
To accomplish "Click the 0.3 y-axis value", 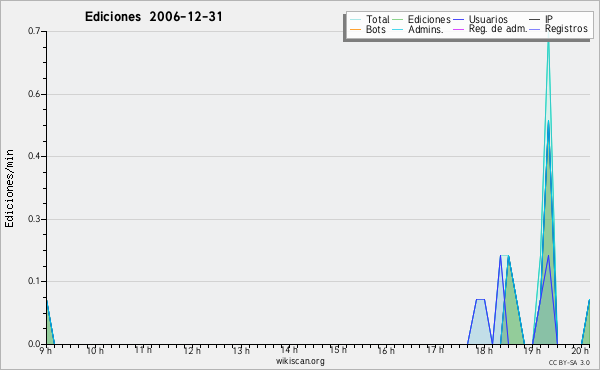I will 34,219.
